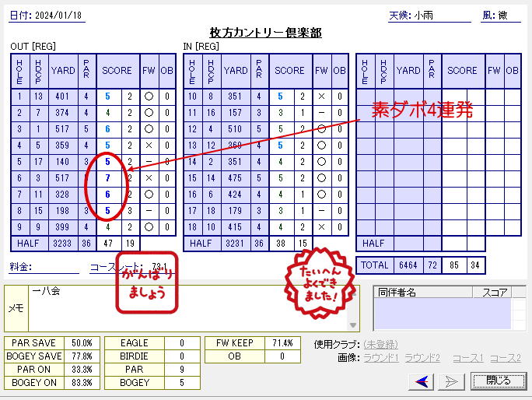The image size is (532, 400).
Task: Select hole 8 yardage 198
Action: tap(62, 211)
